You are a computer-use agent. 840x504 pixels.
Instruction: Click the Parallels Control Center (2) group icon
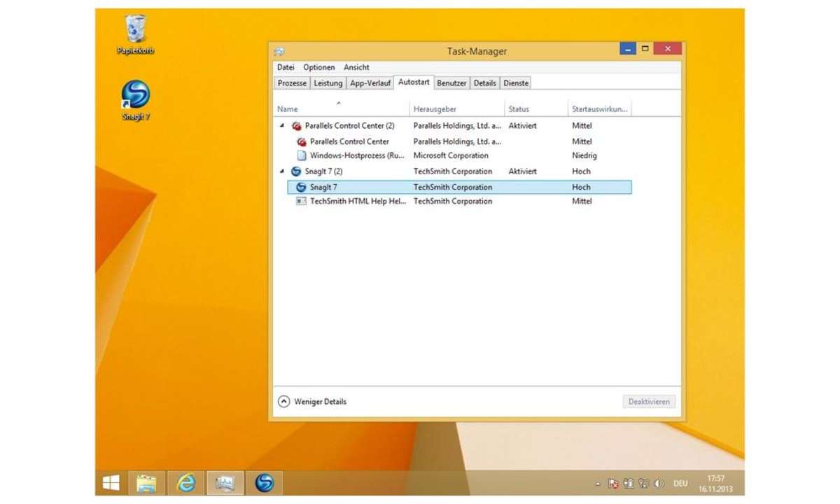pos(297,126)
